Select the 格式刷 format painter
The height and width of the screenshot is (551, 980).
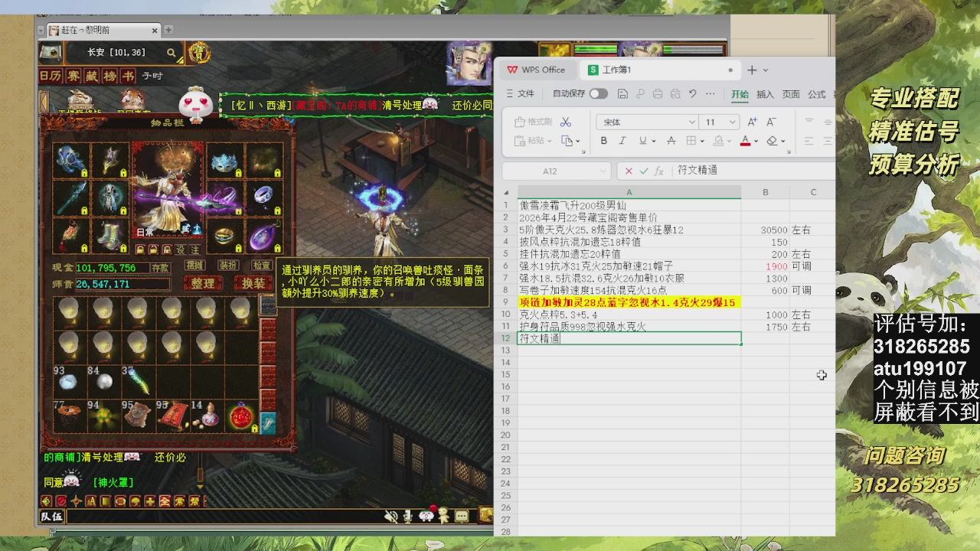click(533, 122)
